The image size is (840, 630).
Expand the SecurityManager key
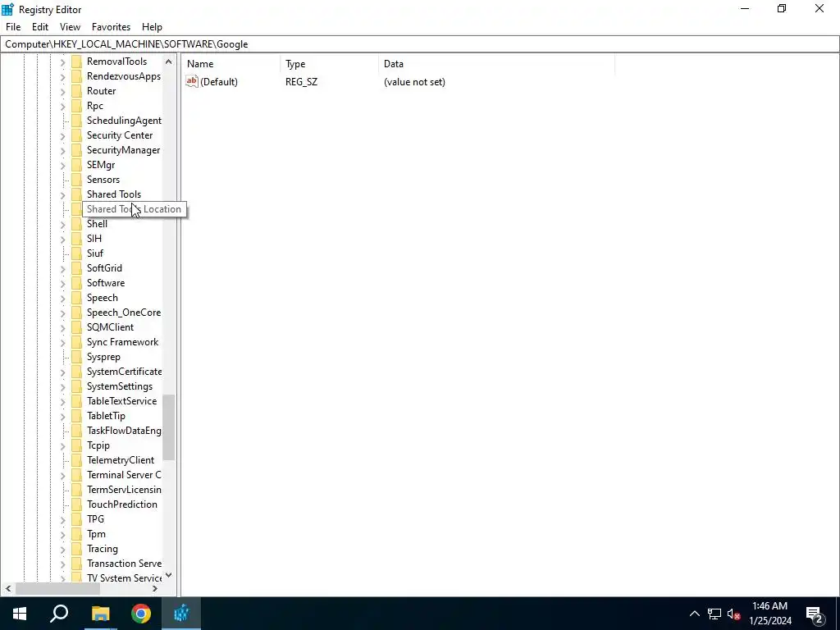click(62, 151)
